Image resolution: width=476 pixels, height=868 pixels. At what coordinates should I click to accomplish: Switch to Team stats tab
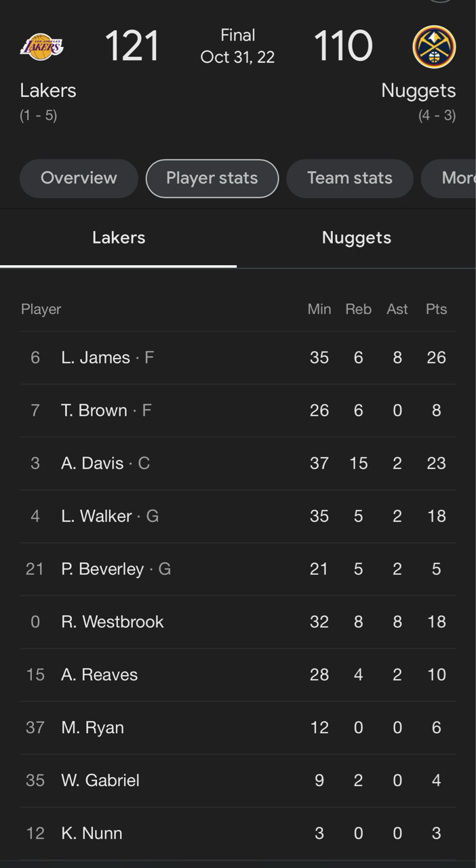tap(350, 178)
